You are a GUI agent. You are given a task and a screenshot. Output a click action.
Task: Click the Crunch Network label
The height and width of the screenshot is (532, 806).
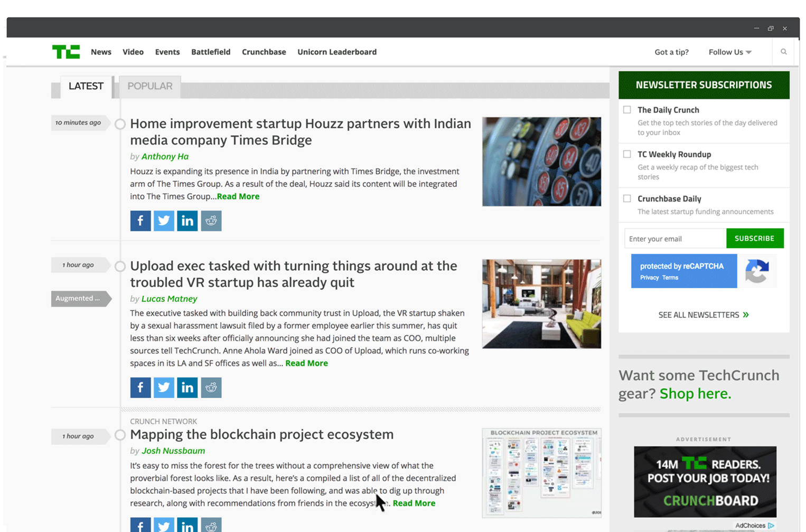164,421
